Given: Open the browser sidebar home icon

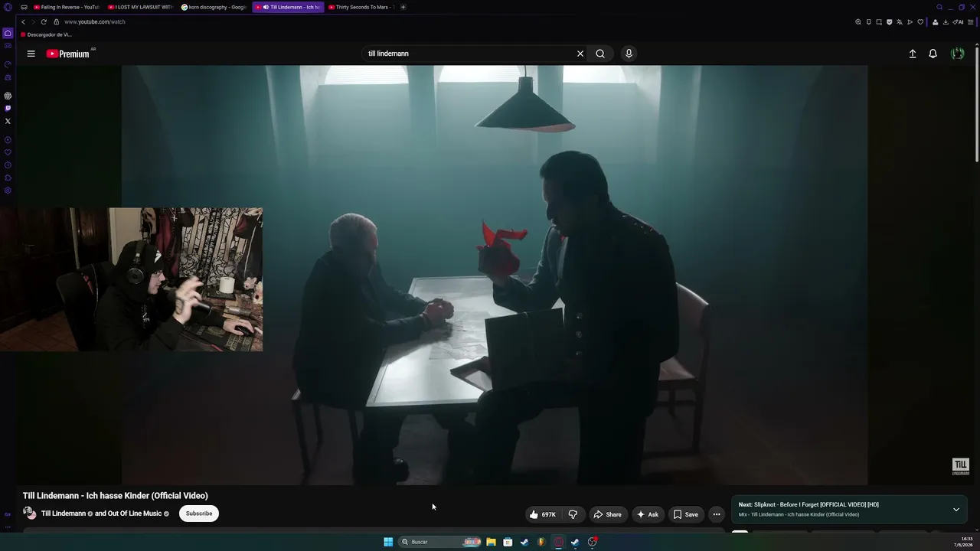Looking at the screenshot, I should (8, 34).
